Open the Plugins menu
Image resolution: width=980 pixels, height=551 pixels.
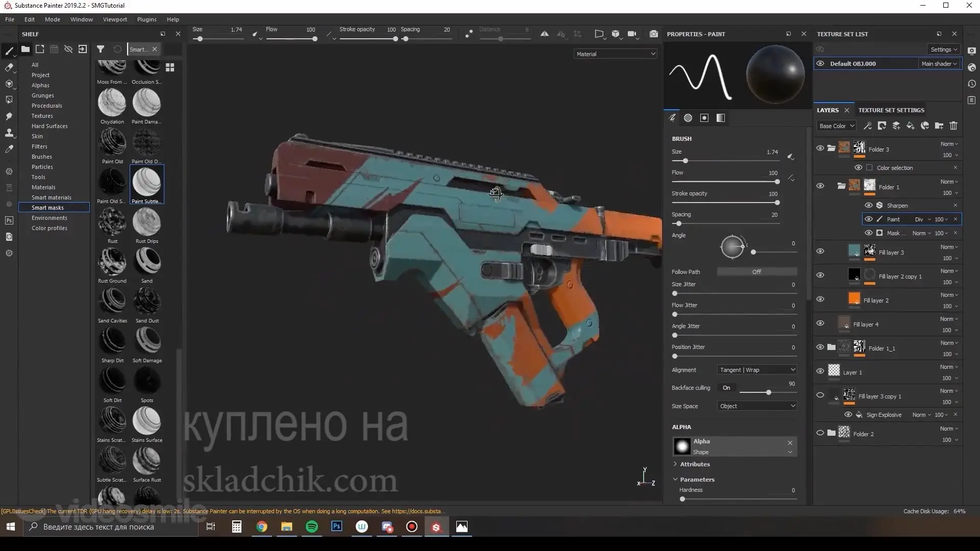146,19
